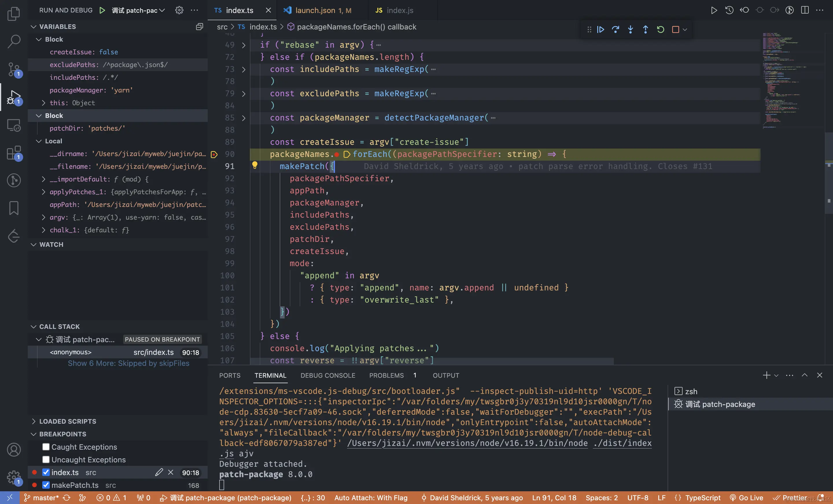Restart the debug session
The image size is (833, 504).
[x=660, y=29]
